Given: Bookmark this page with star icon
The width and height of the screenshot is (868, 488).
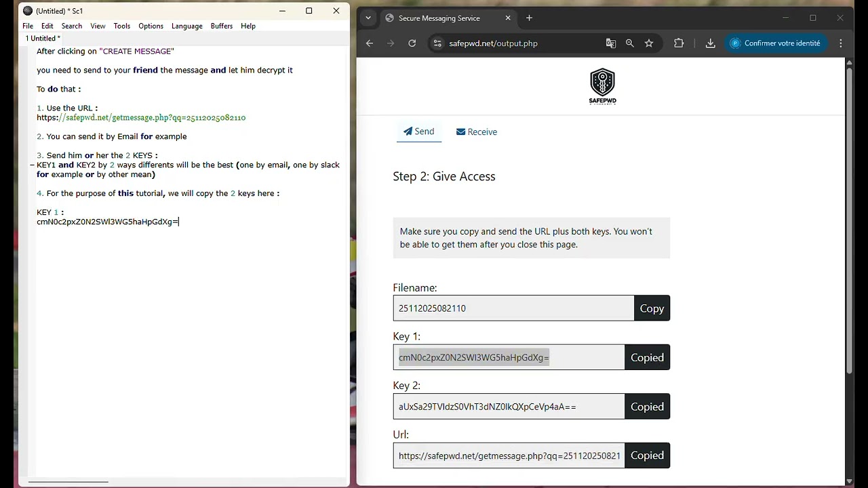Looking at the screenshot, I should click(x=649, y=43).
